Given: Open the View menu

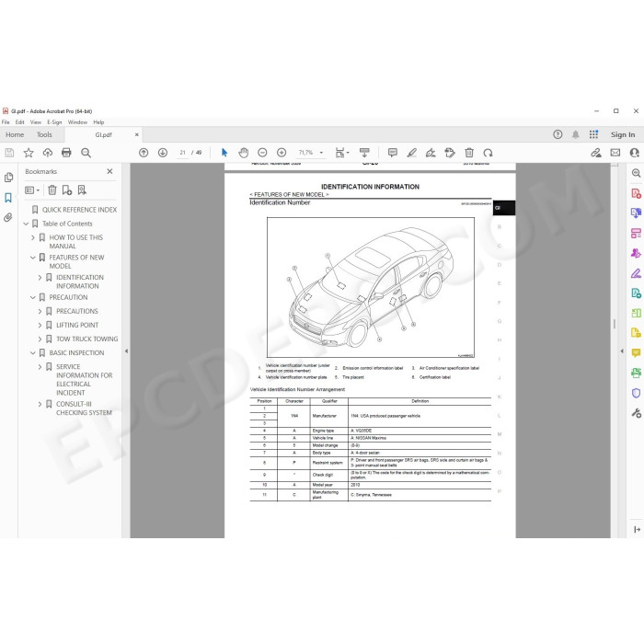Looking at the screenshot, I should click(x=36, y=122).
